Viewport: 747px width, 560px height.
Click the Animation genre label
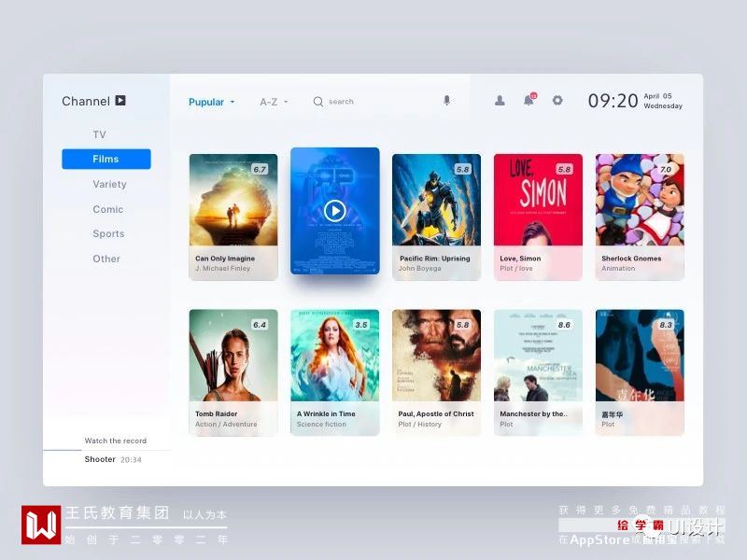[x=618, y=269]
